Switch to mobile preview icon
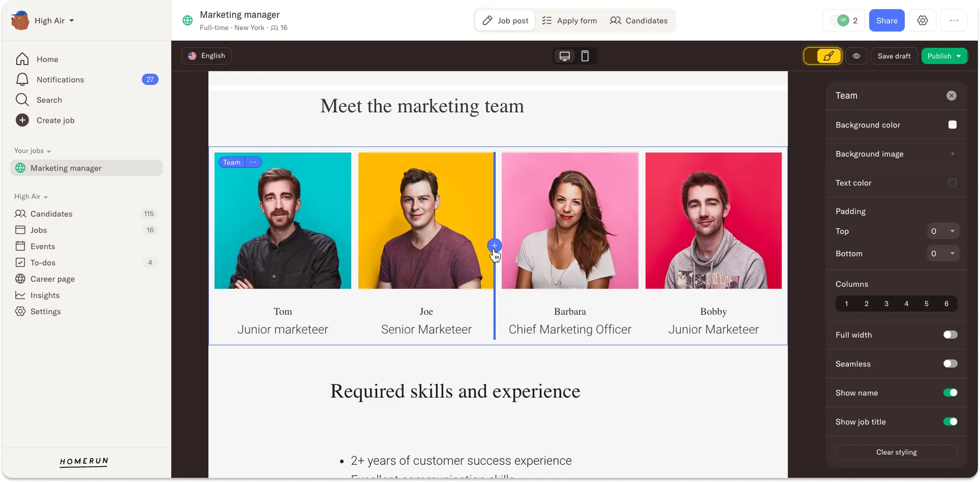The image size is (980, 482). tap(585, 56)
